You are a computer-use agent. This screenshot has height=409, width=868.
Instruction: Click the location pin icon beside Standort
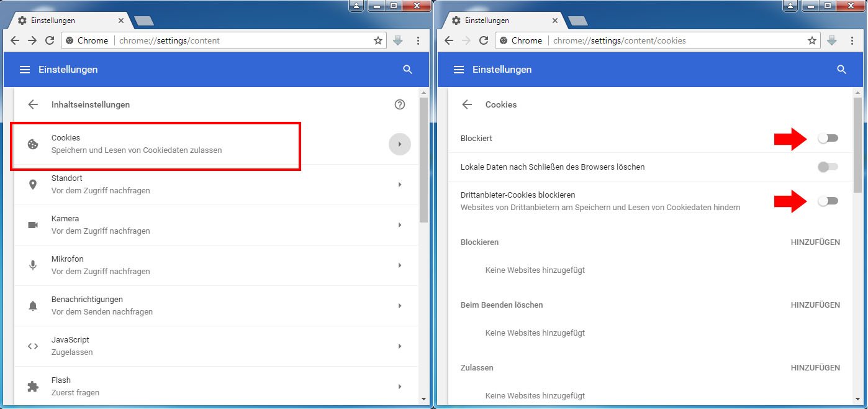click(x=33, y=185)
